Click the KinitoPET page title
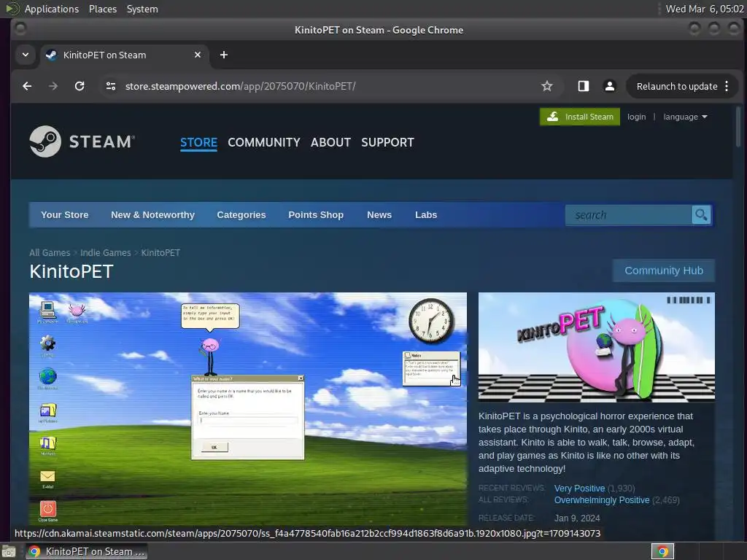The width and height of the screenshot is (747, 560). 71,271
